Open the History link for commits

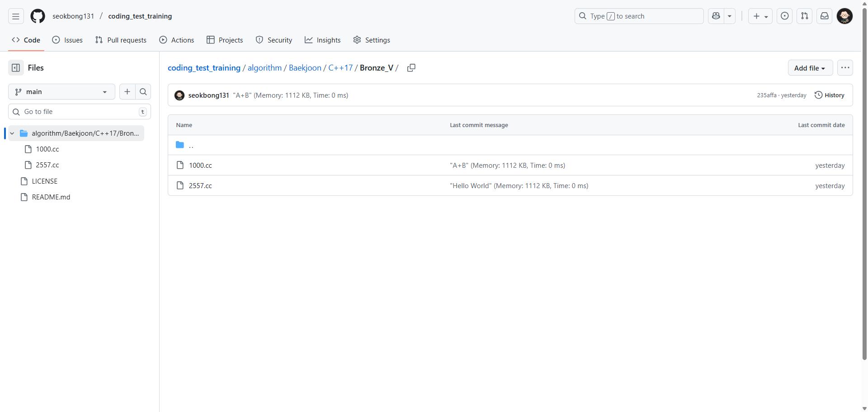[830, 95]
